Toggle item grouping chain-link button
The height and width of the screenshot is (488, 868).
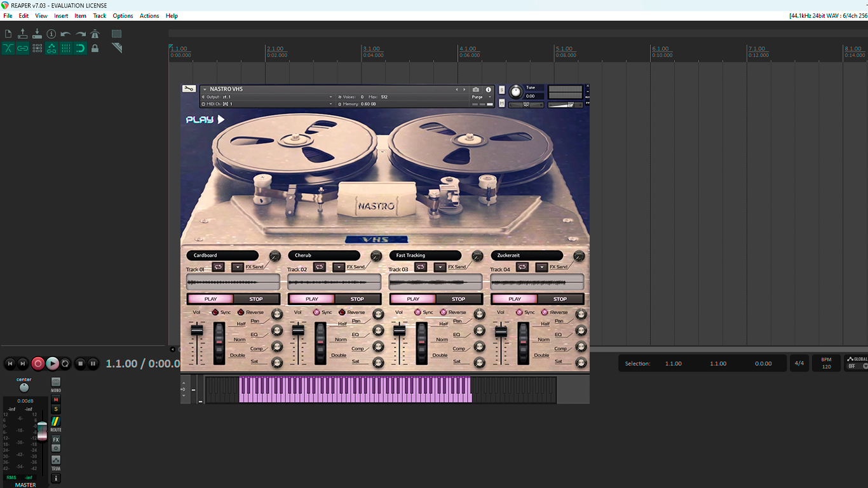[23, 48]
